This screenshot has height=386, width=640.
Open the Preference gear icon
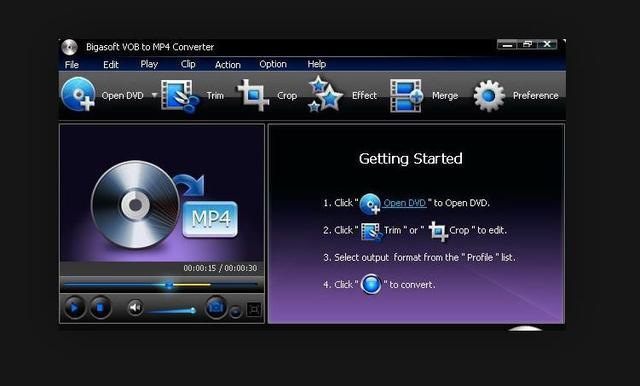click(x=489, y=96)
